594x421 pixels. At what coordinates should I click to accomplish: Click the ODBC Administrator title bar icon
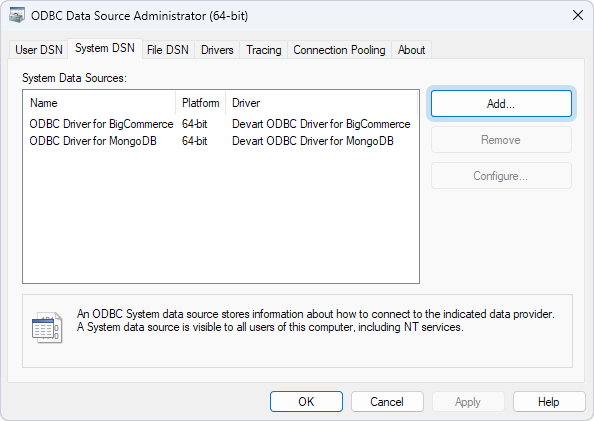click(17, 16)
